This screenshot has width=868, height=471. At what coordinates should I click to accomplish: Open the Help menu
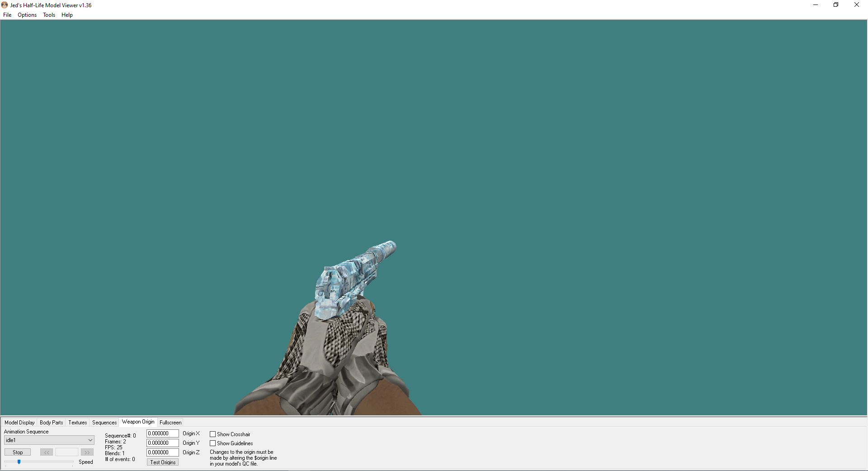click(67, 15)
